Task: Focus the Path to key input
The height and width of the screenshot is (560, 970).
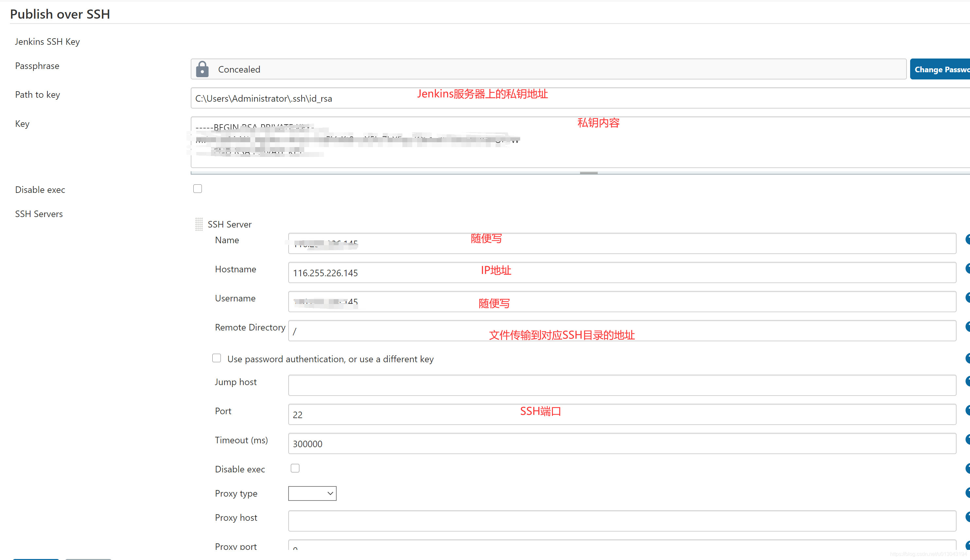Action: 580,98
